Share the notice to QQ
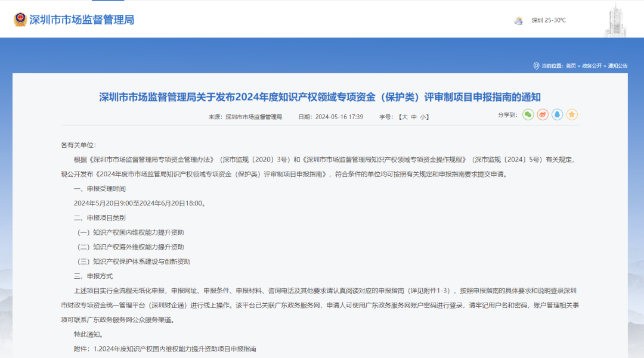 point(558,114)
